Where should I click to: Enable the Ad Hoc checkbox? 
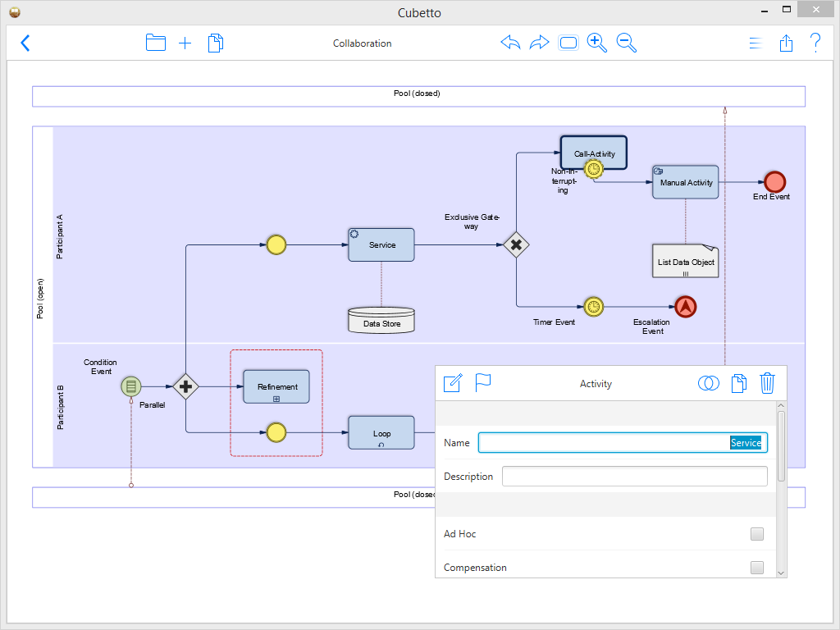pyautogui.click(x=757, y=533)
